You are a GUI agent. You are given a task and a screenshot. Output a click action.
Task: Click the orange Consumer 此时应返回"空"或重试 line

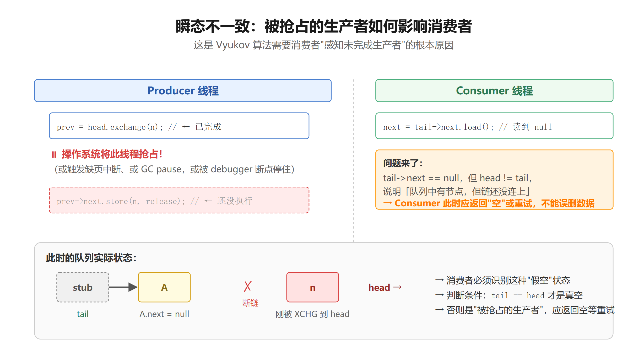489,203
